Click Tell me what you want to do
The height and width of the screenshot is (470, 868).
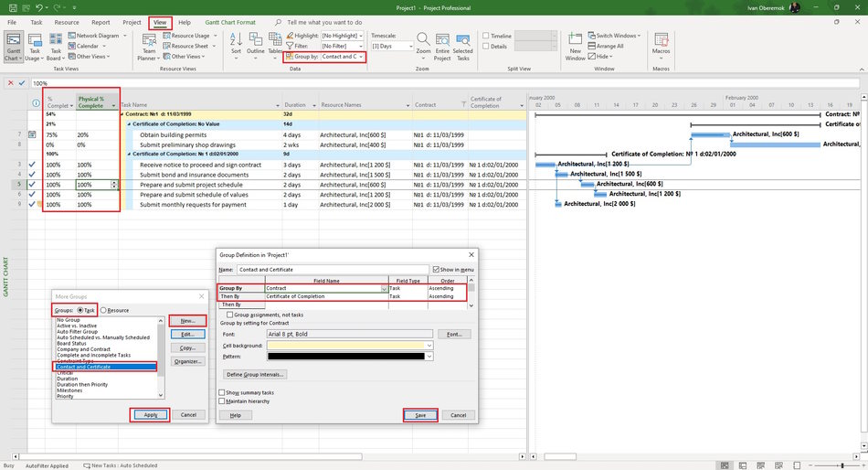(x=324, y=22)
